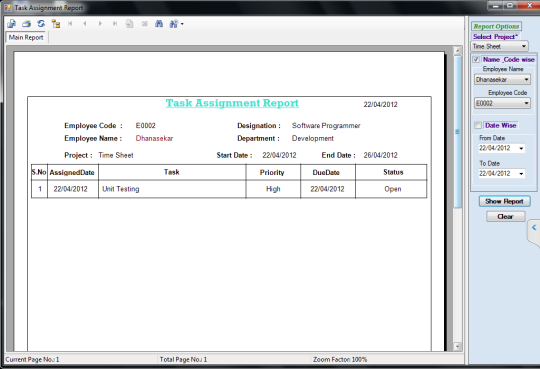This screenshot has width=540, height=369.
Task: Toggle the group tree icon
Action: click(56, 24)
